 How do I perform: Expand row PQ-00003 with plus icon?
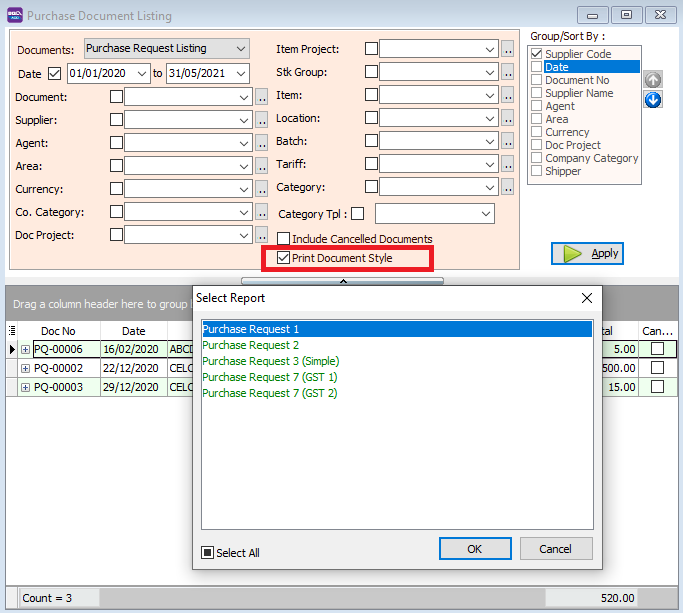(25, 387)
